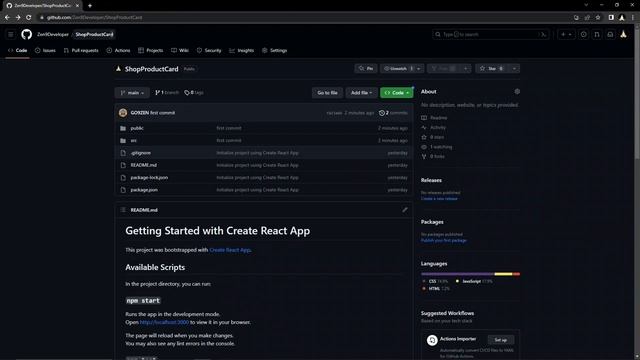This screenshot has width=640, height=360.
Task: Open the Wiki tab
Action: [x=180, y=51]
